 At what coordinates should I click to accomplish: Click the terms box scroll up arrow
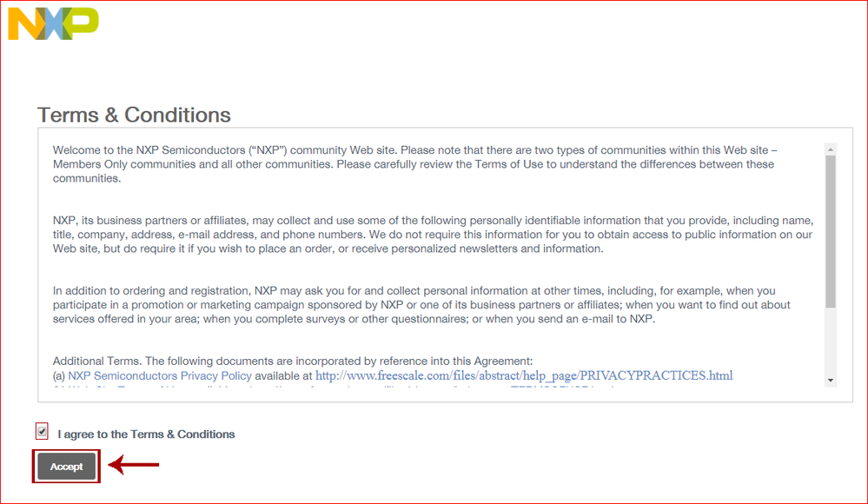(x=831, y=149)
